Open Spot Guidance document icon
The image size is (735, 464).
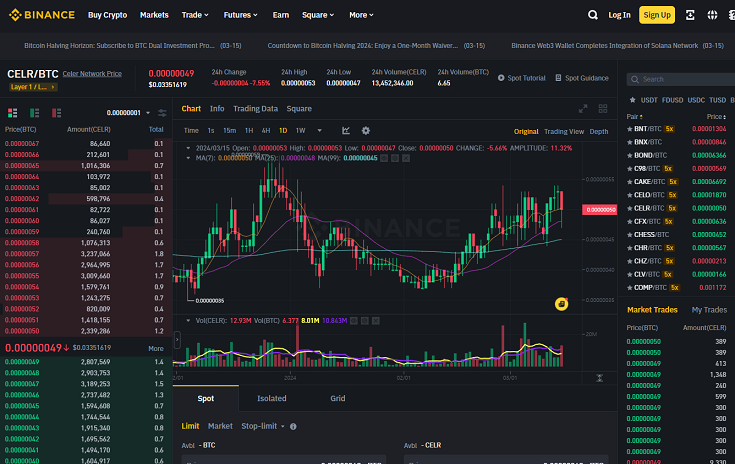[x=558, y=78]
